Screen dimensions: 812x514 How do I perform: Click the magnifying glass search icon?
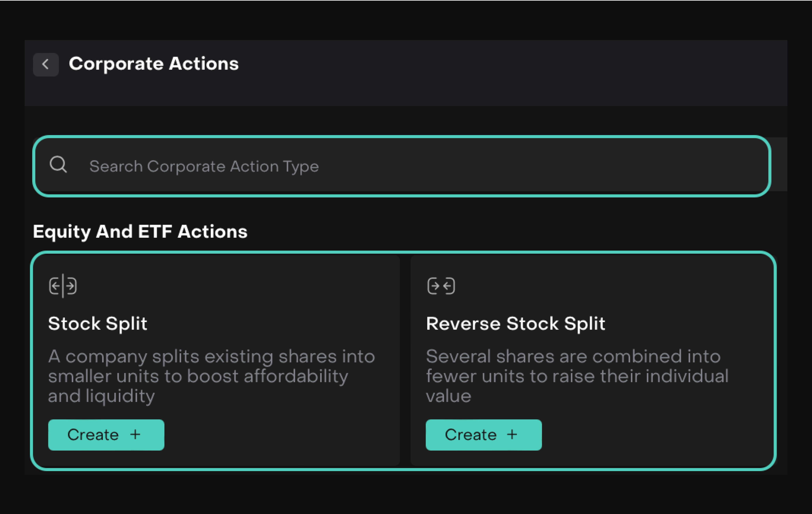tap(58, 164)
